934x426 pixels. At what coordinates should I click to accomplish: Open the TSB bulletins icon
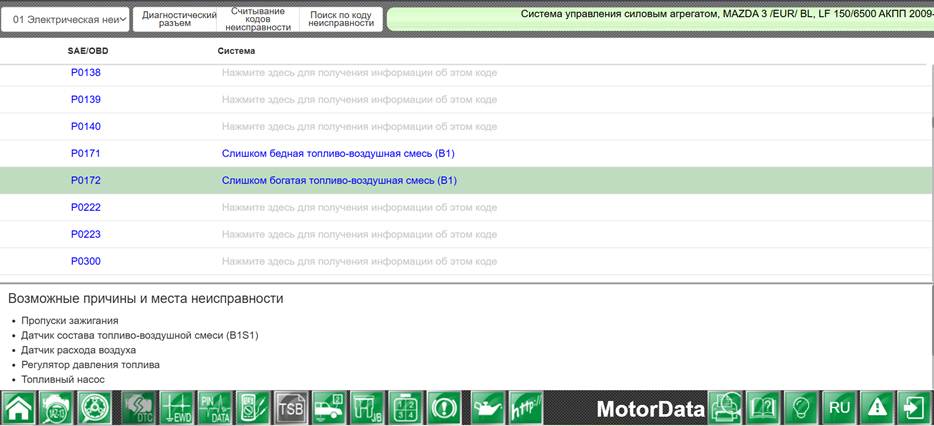pos(291,408)
